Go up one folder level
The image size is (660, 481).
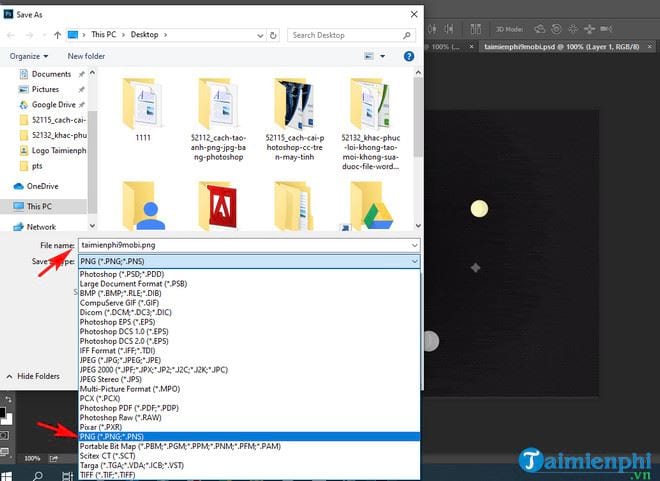coord(58,35)
